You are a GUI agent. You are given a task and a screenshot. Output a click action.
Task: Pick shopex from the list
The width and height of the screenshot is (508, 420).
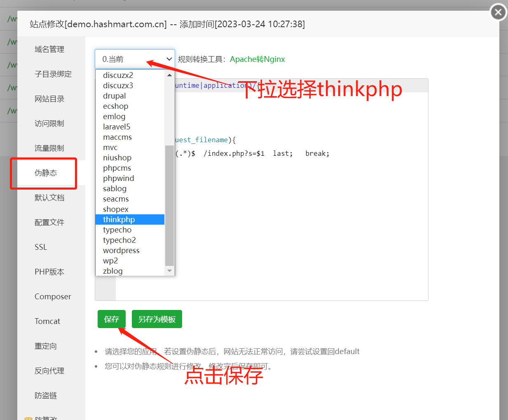pyautogui.click(x=130, y=209)
